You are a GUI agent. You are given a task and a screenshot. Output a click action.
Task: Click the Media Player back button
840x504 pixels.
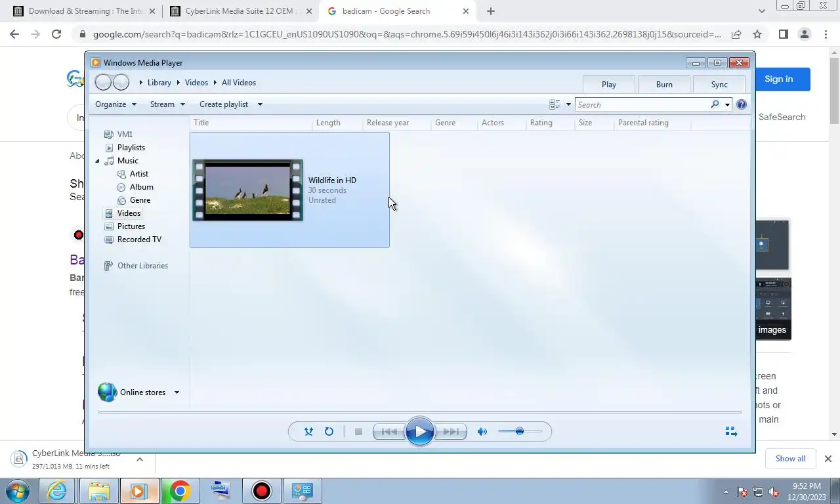[104, 83]
